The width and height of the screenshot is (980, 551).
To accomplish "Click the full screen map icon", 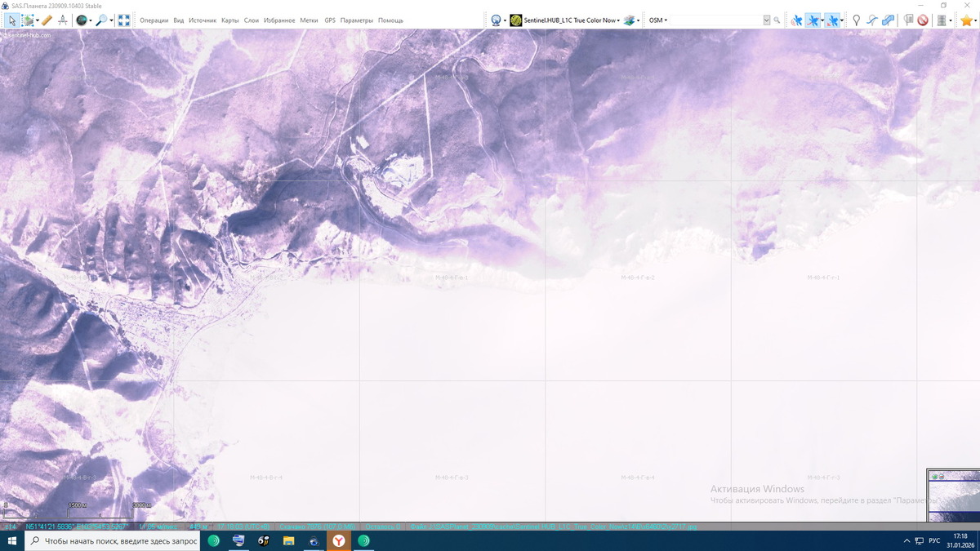I will tap(124, 20).
